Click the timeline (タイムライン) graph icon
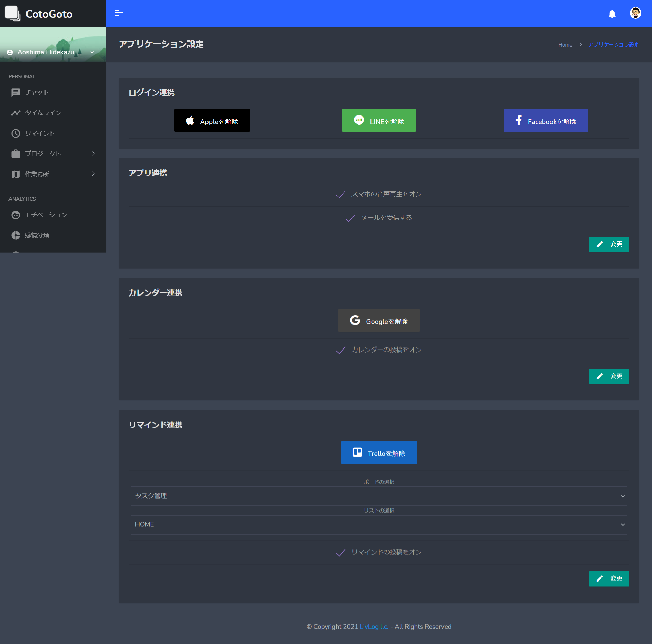The image size is (652, 644). click(16, 113)
